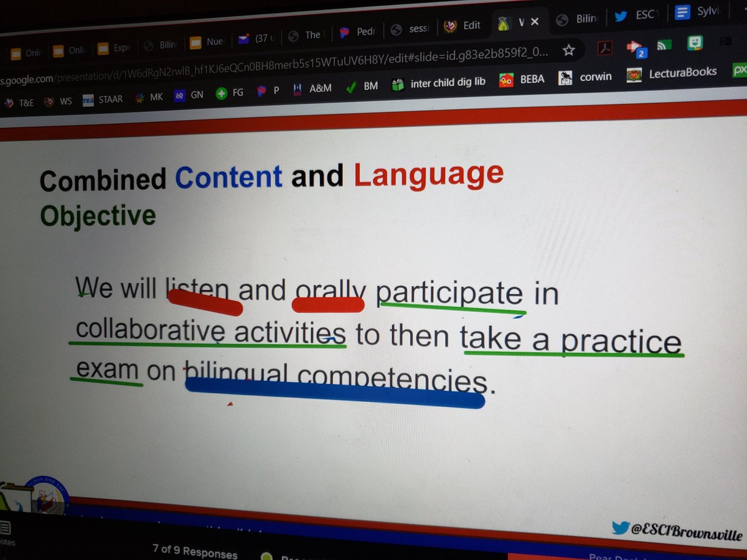Open the BM checkmark bookmark
Image resolution: width=747 pixels, height=560 pixels.
362,86
